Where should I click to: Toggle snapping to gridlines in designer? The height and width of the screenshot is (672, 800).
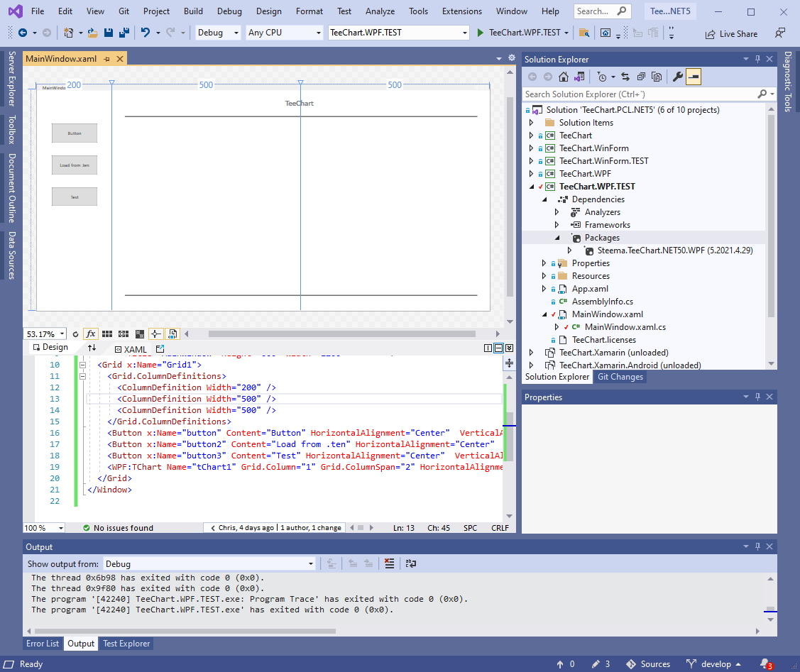coord(124,334)
